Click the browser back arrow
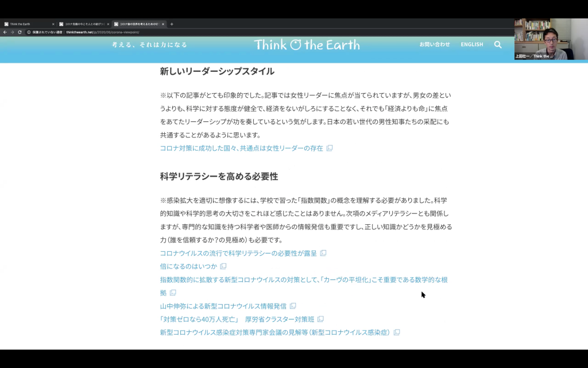This screenshot has height=368, width=588. point(5,32)
